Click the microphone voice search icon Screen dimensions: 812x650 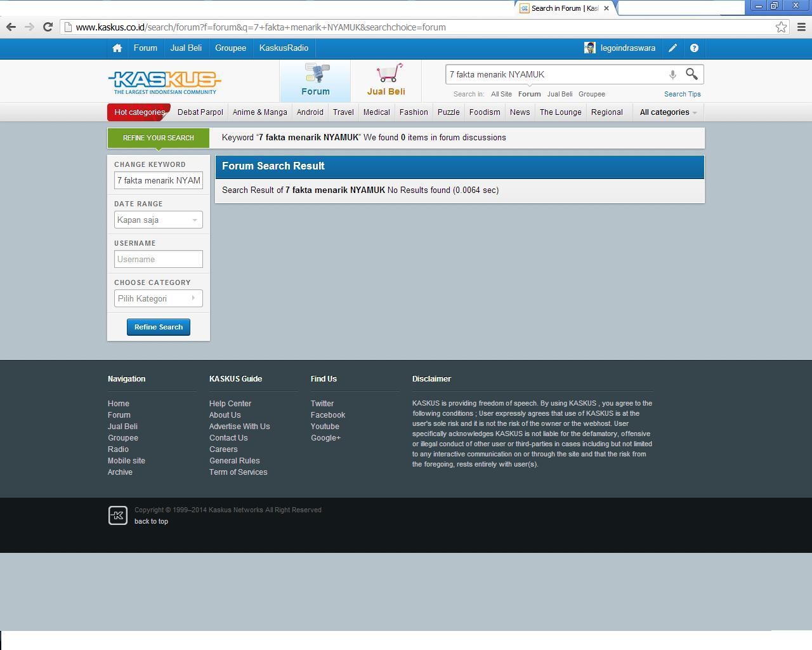click(x=672, y=75)
